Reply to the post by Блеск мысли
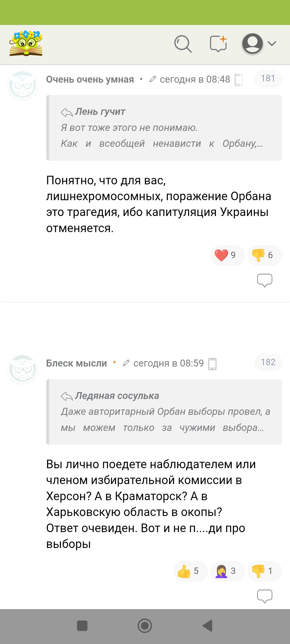 264,596
